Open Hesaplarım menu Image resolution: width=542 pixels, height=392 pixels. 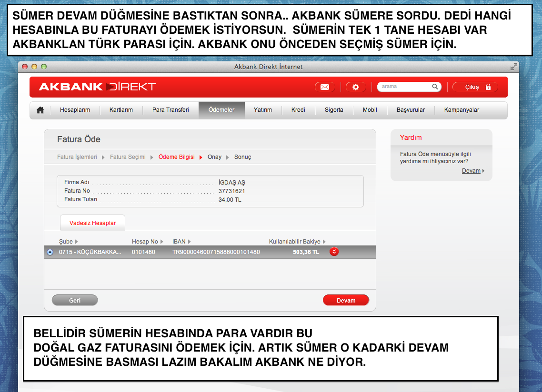coord(75,110)
